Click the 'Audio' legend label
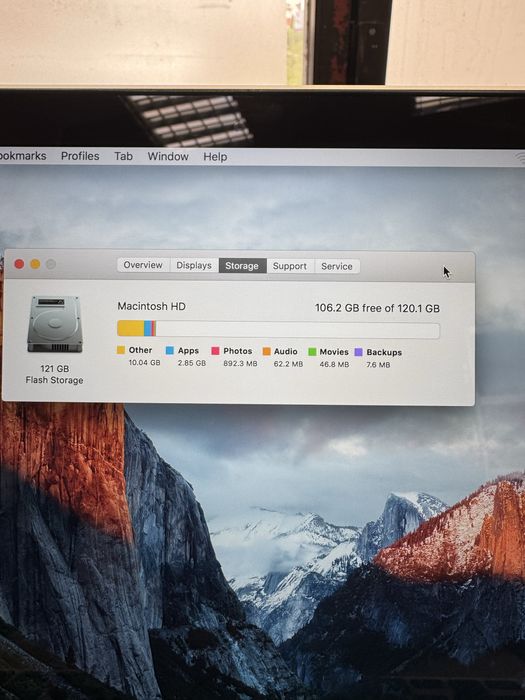The image size is (525, 700). pyautogui.click(x=286, y=351)
